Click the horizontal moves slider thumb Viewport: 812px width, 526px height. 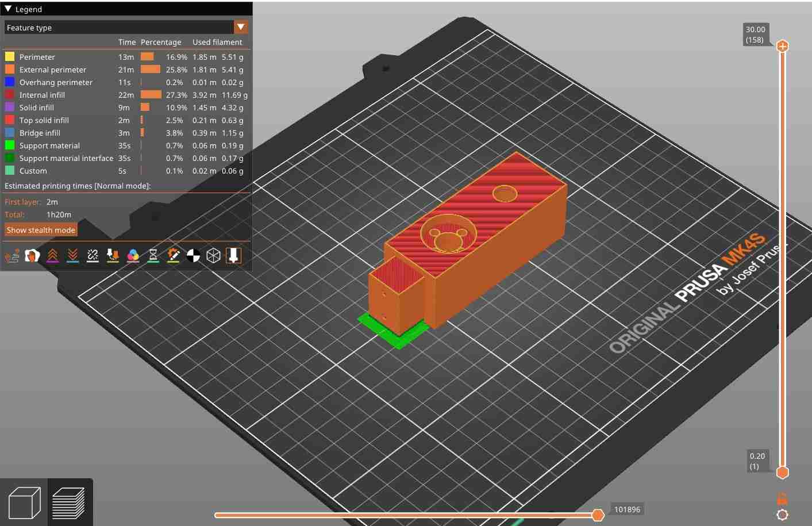[x=598, y=515]
